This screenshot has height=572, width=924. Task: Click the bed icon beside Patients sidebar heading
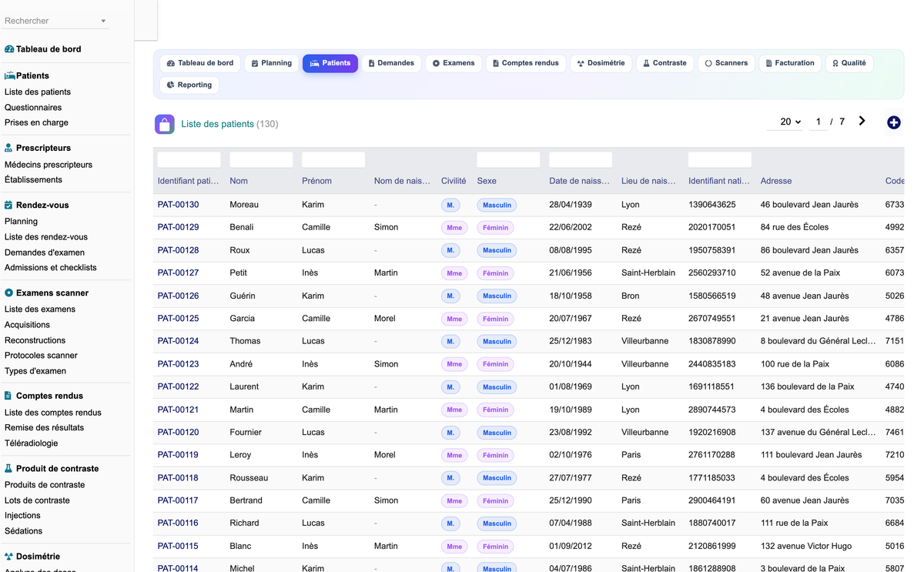click(10, 76)
